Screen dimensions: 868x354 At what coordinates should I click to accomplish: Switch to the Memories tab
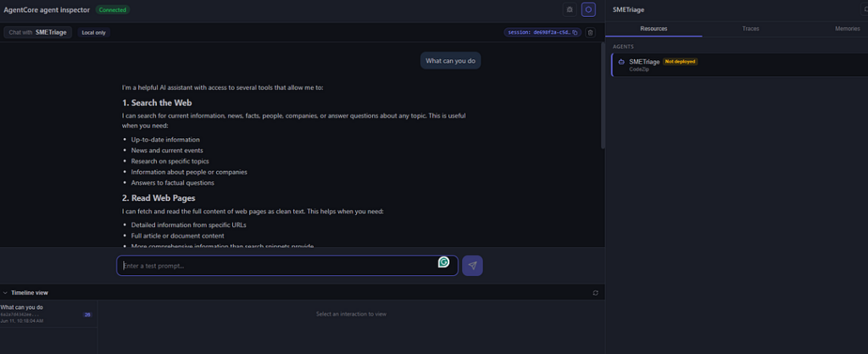point(847,28)
